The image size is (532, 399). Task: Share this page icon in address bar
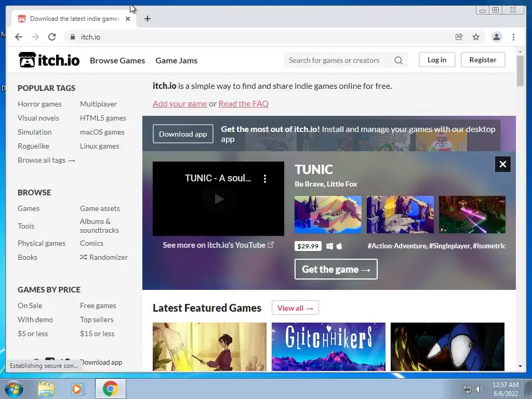click(x=459, y=37)
